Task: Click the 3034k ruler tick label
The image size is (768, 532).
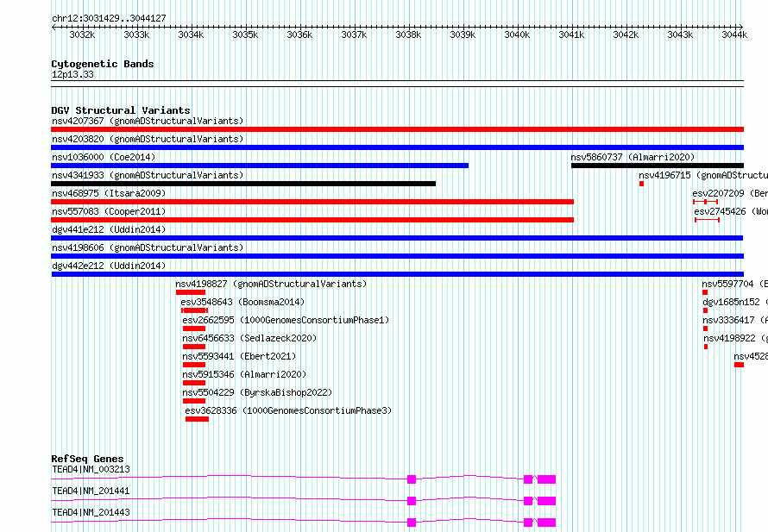Action: (191, 34)
